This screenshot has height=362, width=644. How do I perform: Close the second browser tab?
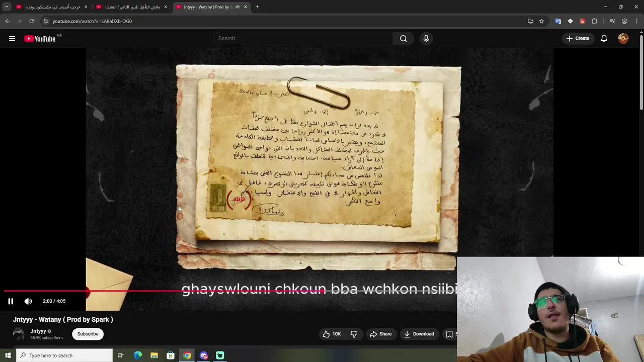tap(166, 7)
